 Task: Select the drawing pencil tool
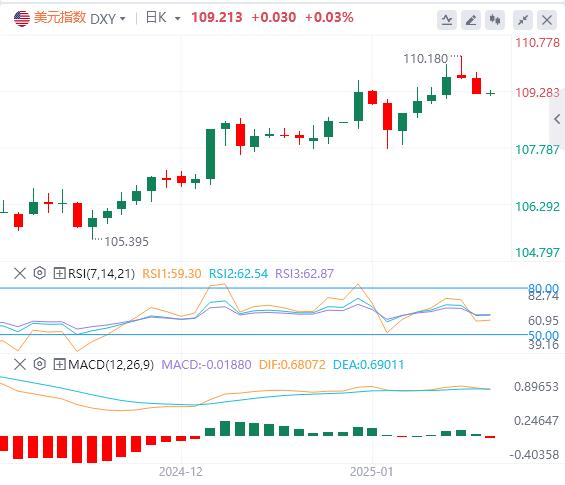click(x=471, y=19)
